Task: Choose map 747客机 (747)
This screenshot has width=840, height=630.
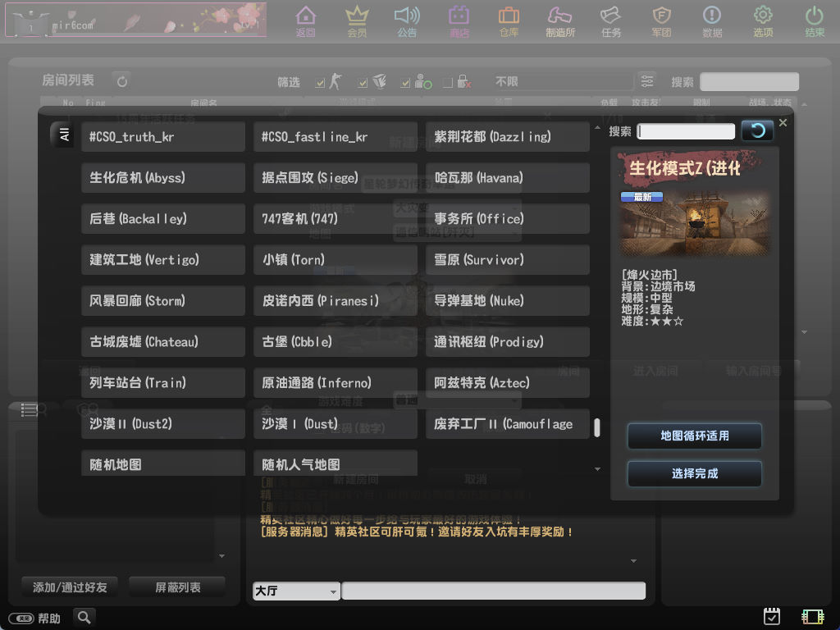Action: point(336,218)
